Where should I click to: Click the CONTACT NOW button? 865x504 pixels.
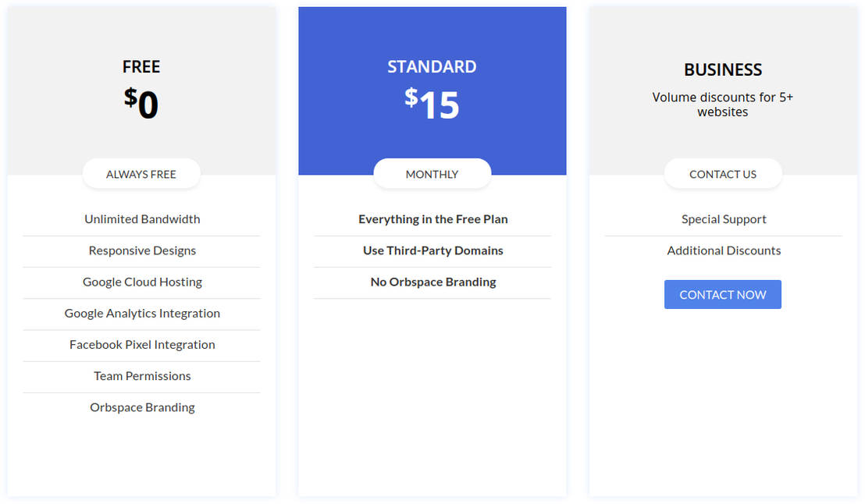pos(722,295)
